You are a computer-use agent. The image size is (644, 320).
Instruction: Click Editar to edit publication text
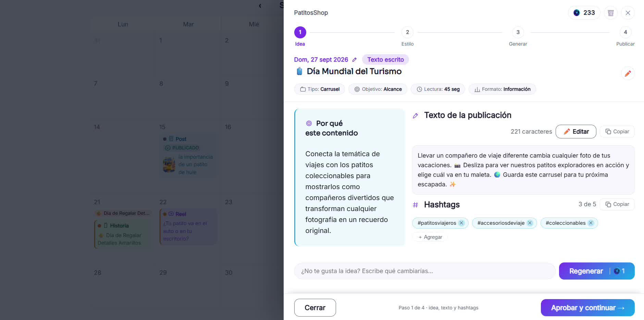tap(576, 132)
